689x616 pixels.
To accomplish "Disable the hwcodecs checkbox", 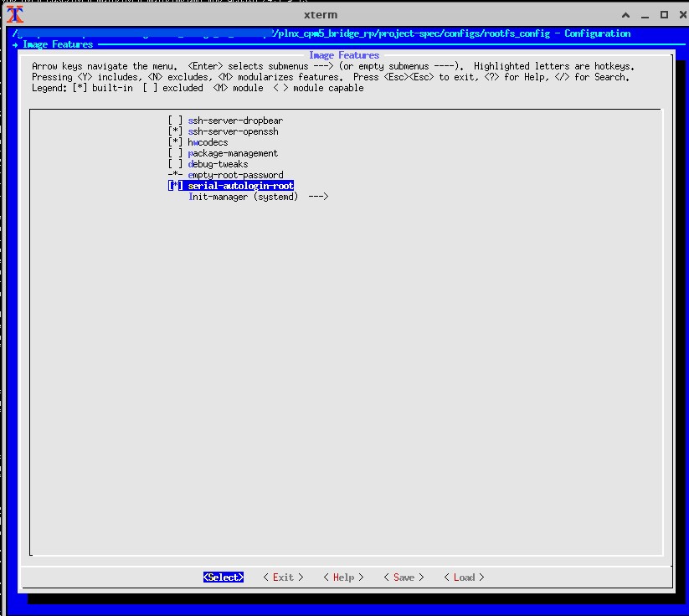I will point(175,143).
